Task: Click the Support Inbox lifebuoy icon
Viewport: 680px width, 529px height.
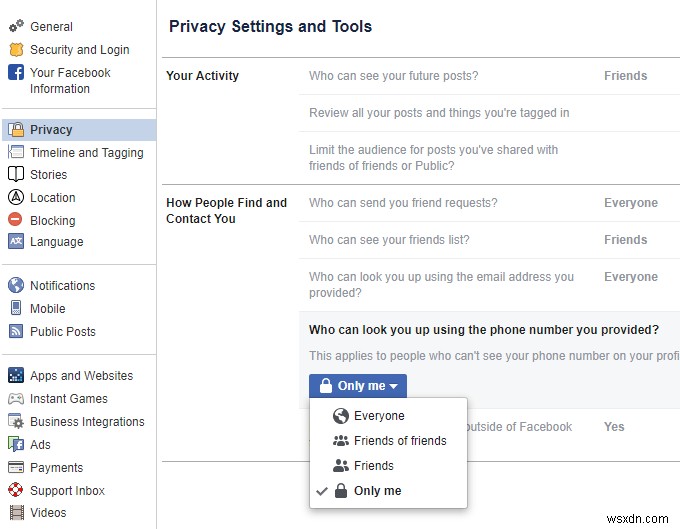Action: click(x=16, y=490)
